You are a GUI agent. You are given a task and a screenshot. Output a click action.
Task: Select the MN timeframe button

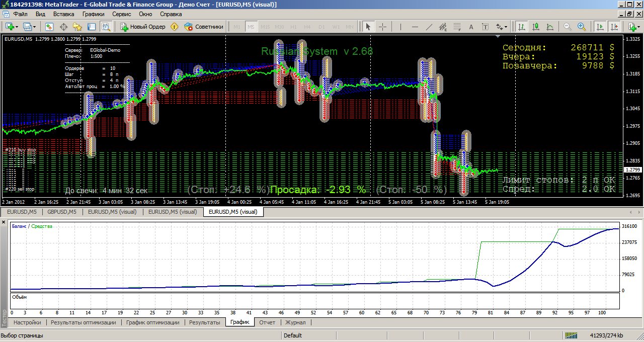pos(349,27)
